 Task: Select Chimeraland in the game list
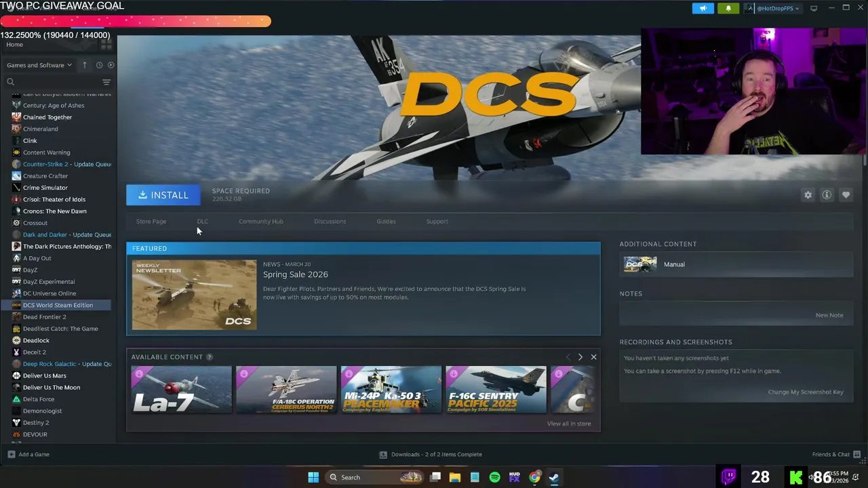click(40, 129)
